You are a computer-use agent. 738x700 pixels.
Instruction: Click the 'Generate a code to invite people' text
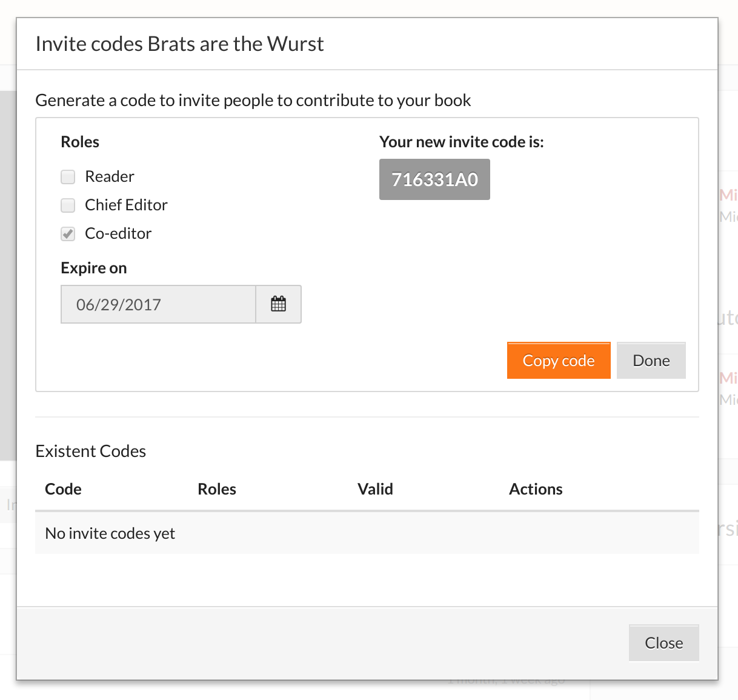(253, 100)
